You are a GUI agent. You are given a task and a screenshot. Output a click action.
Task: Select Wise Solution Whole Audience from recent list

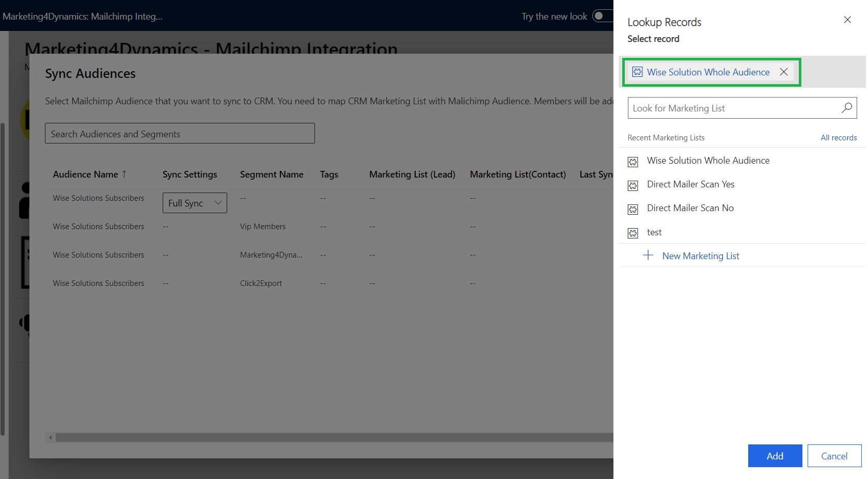click(x=708, y=161)
